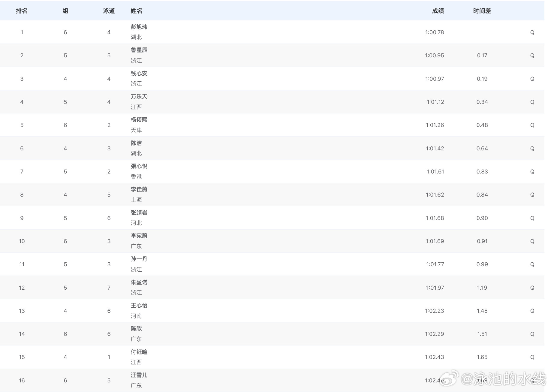Image resolution: width=551 pixels, height=392 pixels.
Task: Click the 成绩 column header to sort
Action: [438, 11]
